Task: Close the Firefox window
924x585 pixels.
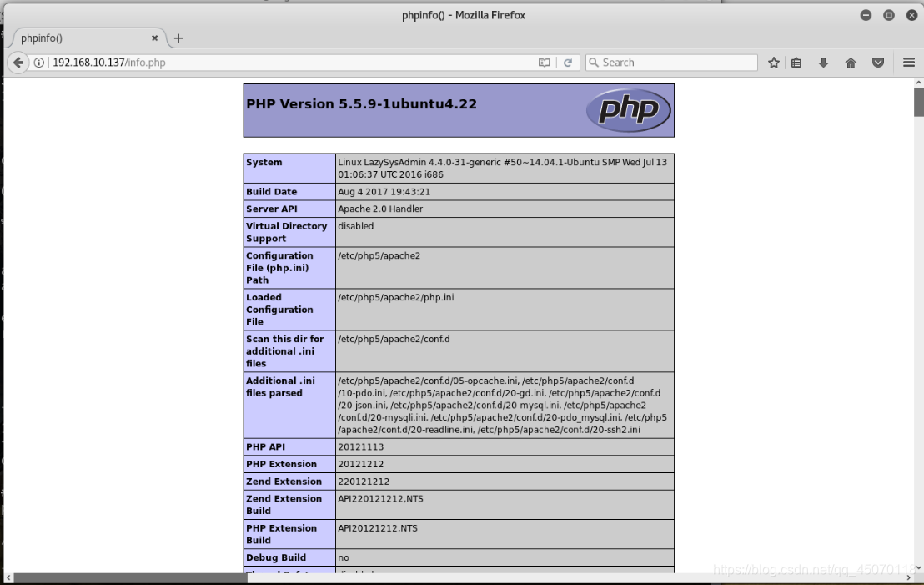Action: (911, 15)
